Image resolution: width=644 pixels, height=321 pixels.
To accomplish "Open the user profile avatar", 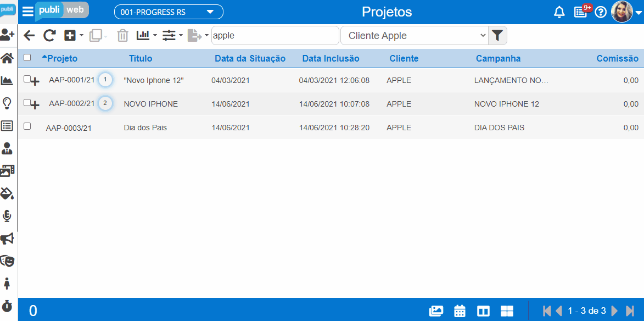I will (x=622, y=12).
